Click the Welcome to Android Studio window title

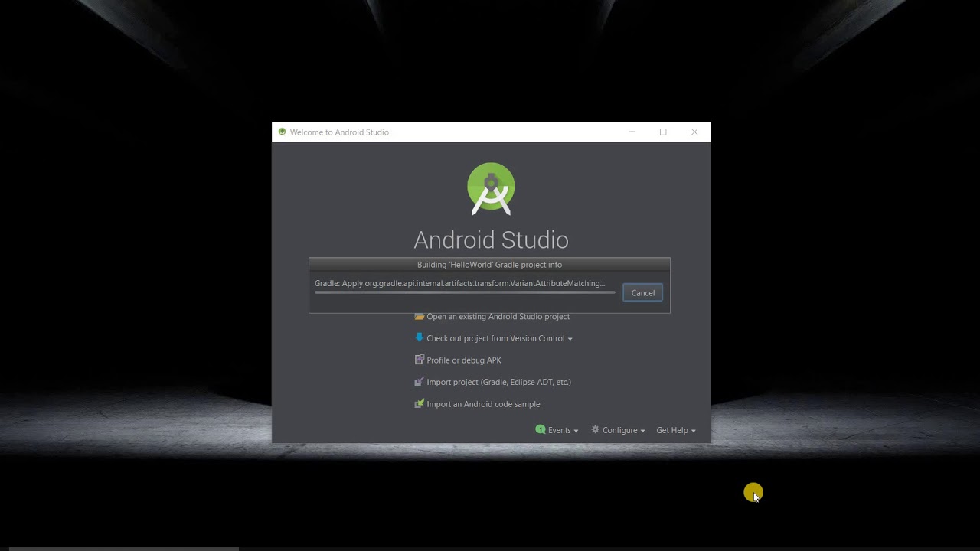[x=339, y=132]
